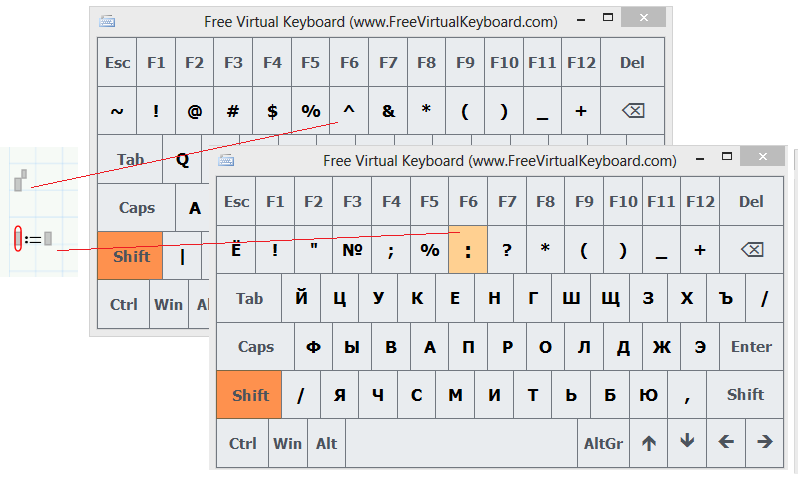Click the Ё key in front keyboard
This screenshot has width=798, height=477.
tap(236, 250)
